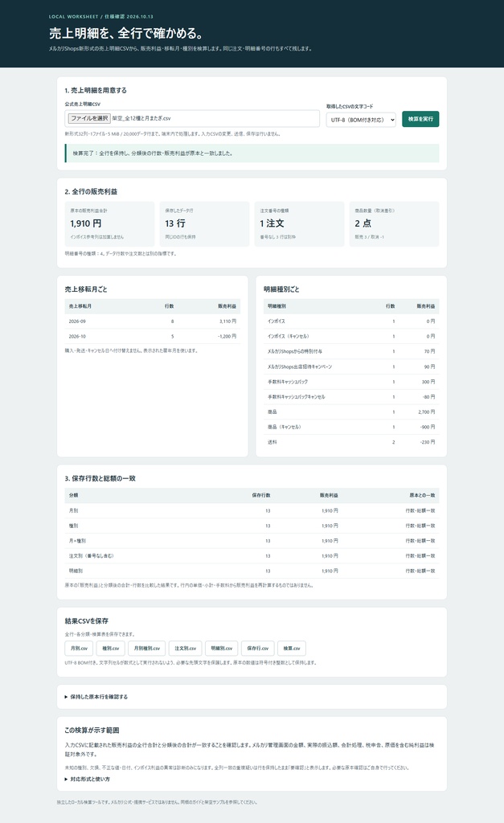
Task: Download 明細別.csv result file
Action: coord(222,649)
